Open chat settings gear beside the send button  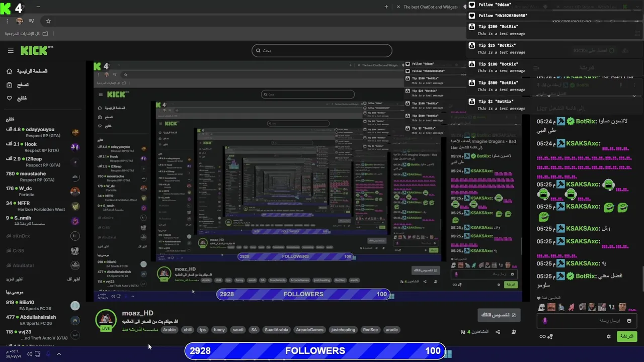[x=609, y=336]
